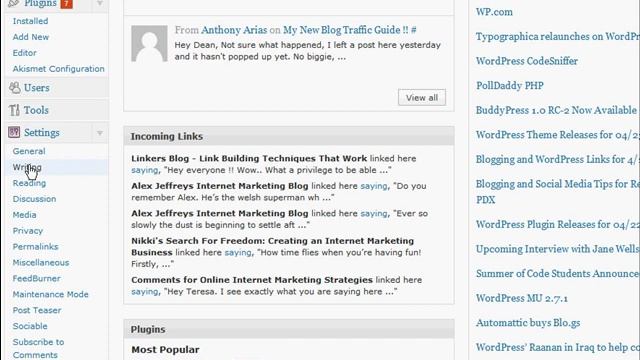Open Maintenance Mode settings
640x360 pixels.
tap(51, 294)
